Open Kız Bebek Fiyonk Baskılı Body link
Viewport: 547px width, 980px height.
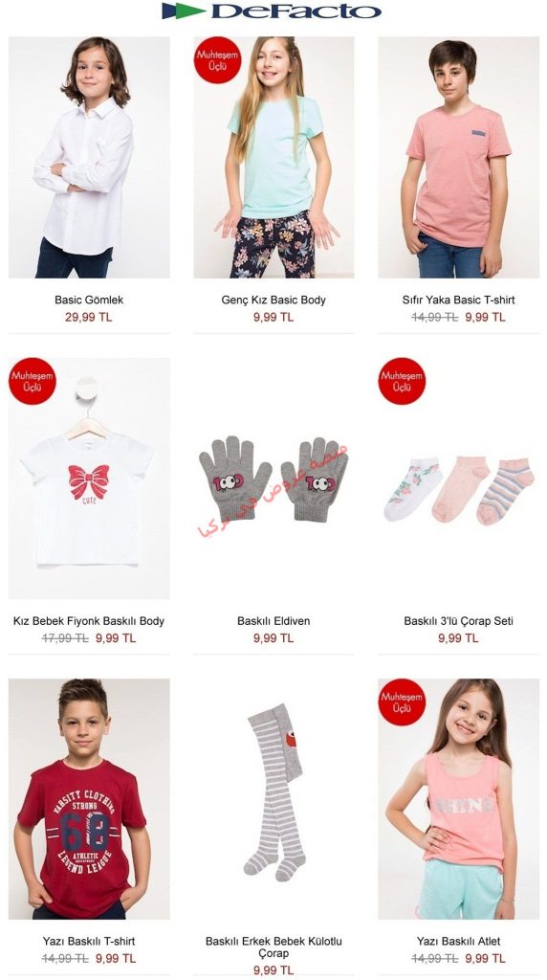[x=89, y=621]
